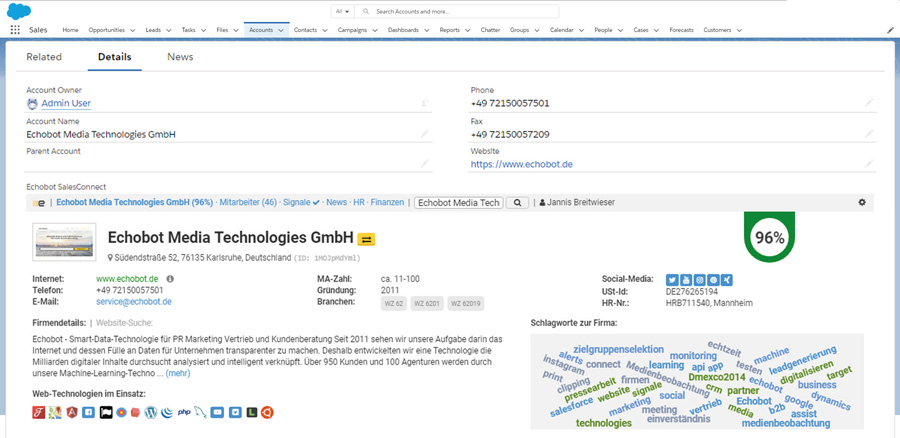This screenshot has height=438, width=900.
Task: Click the jQuery technology icon
Action: (x=167, y=412)
